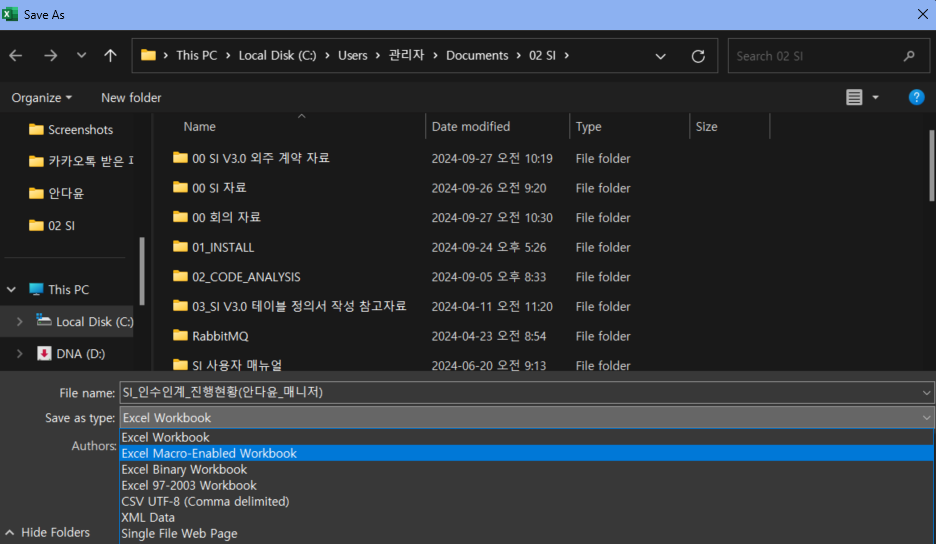Sort by Size column header

pyautogui.click(x=706, y=127)
